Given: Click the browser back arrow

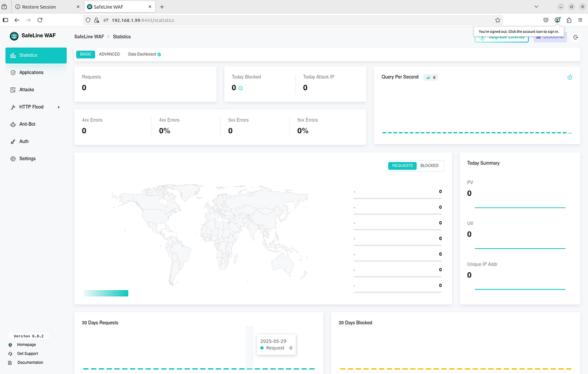Looking at the screenshot, I should [x=17, y=20].
